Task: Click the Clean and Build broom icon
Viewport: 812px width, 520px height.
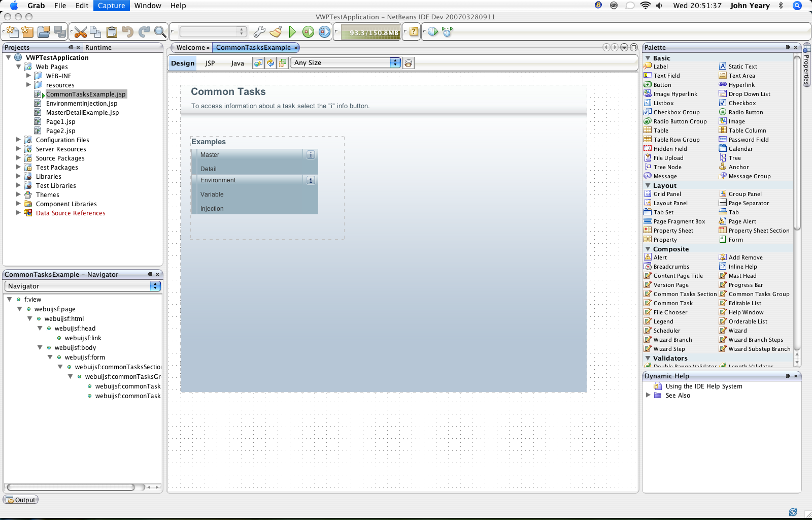Action: [x=276, y=32]
